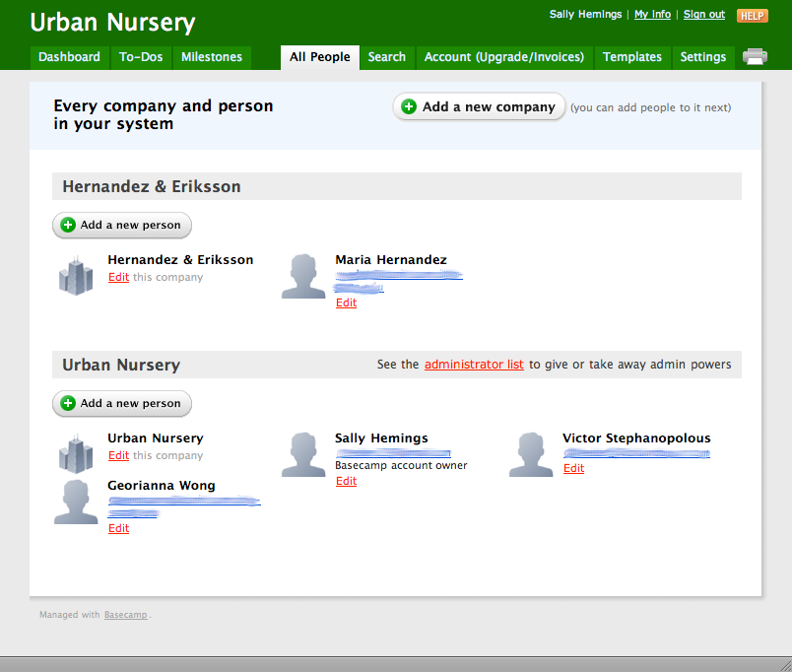Edit Maria Hernandez's profile
792x672 pixels.
[x=346, y=302]
